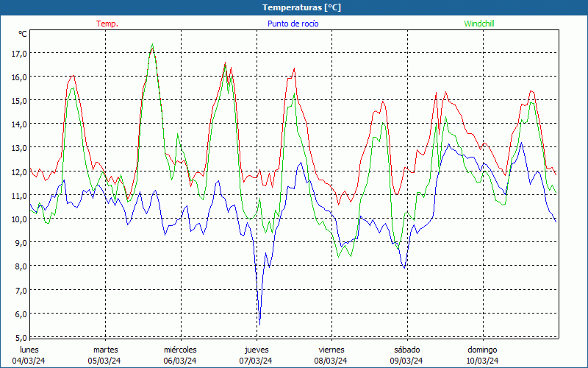Click the 06/03/24 date label
Viewport: 588px width, 368px height.
(x=180, y=361)
